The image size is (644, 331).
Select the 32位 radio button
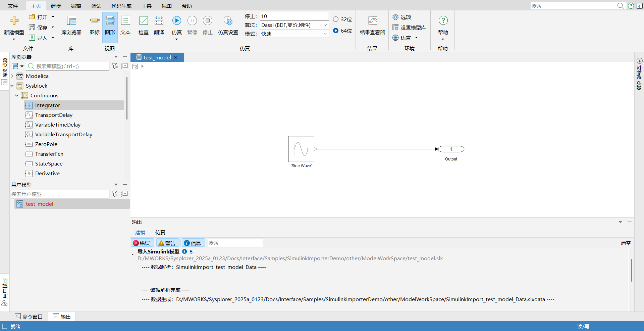click(336, 19)
